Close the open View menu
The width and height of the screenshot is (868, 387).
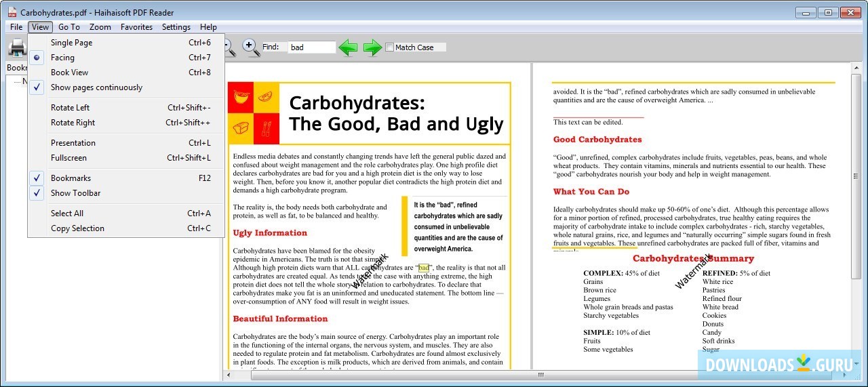click(40, 27)
